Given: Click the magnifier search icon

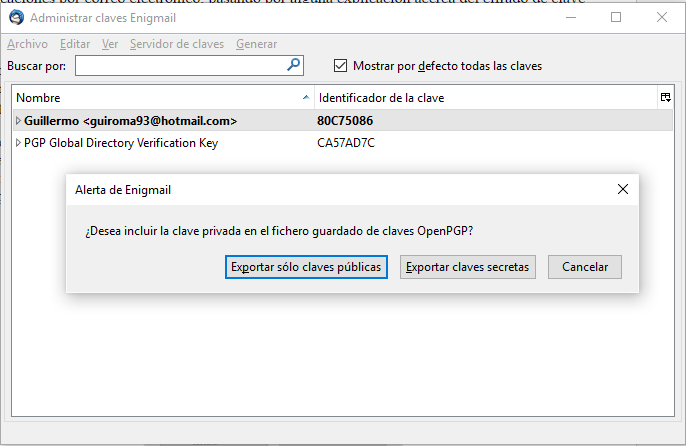Looking at the screenshot, I should pyautogui.click(x=294, y=65).
